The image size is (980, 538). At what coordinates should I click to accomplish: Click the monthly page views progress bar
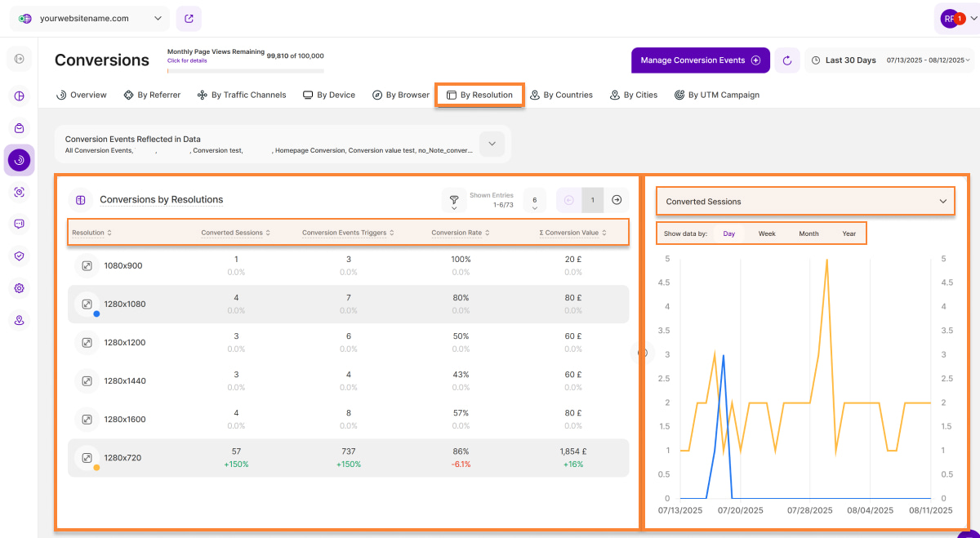(245, 71)
